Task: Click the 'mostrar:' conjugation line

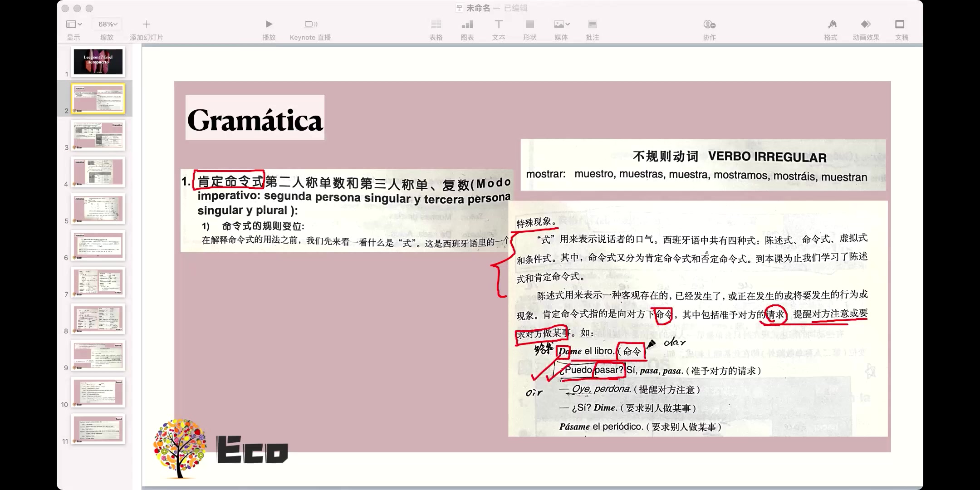Action: [696, 175]
